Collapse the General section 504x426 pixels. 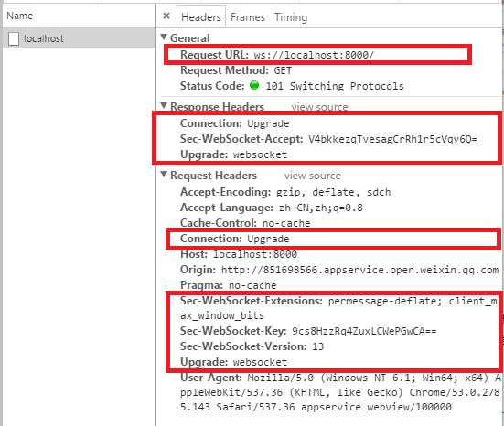(x=164, y=37)
